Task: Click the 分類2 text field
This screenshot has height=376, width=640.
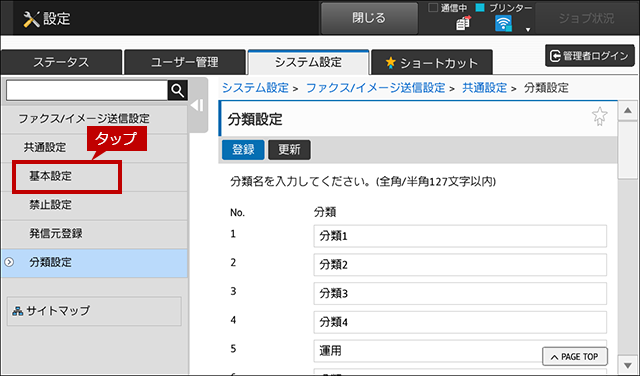Action: click(460, 265)
